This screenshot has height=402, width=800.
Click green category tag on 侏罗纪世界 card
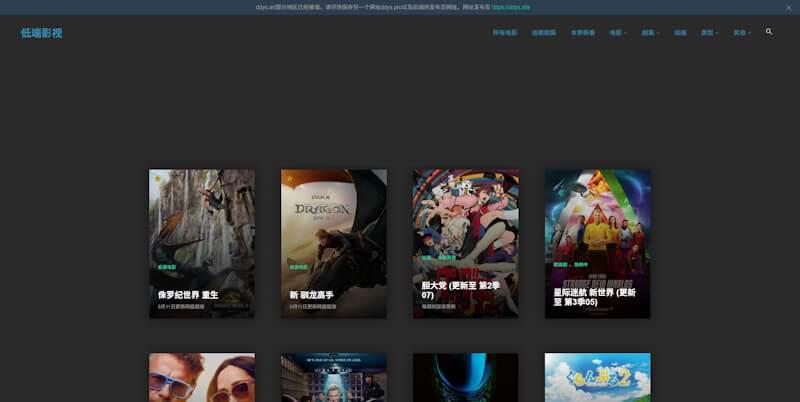[167, 267]
